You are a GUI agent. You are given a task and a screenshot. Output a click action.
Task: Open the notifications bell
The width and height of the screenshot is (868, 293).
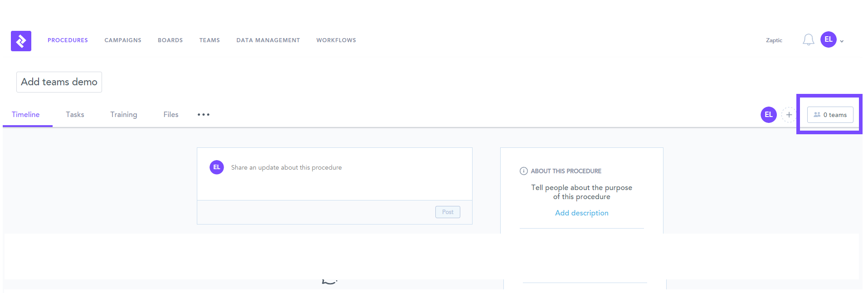(808, 40)
